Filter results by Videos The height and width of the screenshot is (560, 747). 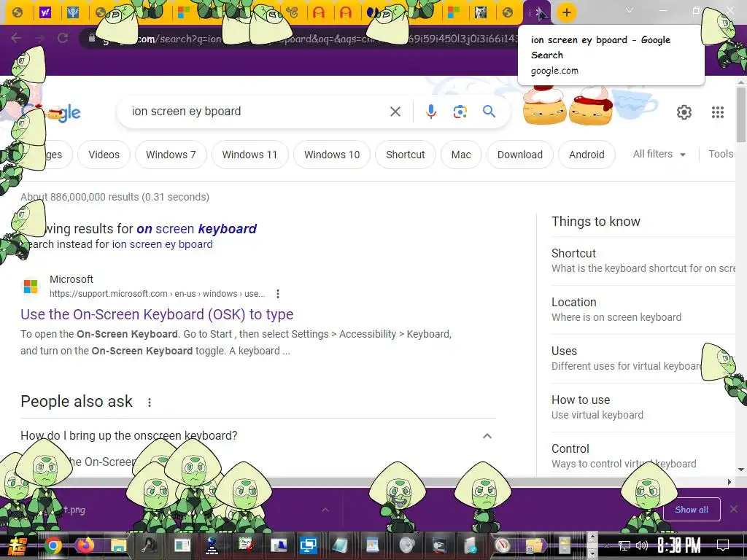(104, 155)
